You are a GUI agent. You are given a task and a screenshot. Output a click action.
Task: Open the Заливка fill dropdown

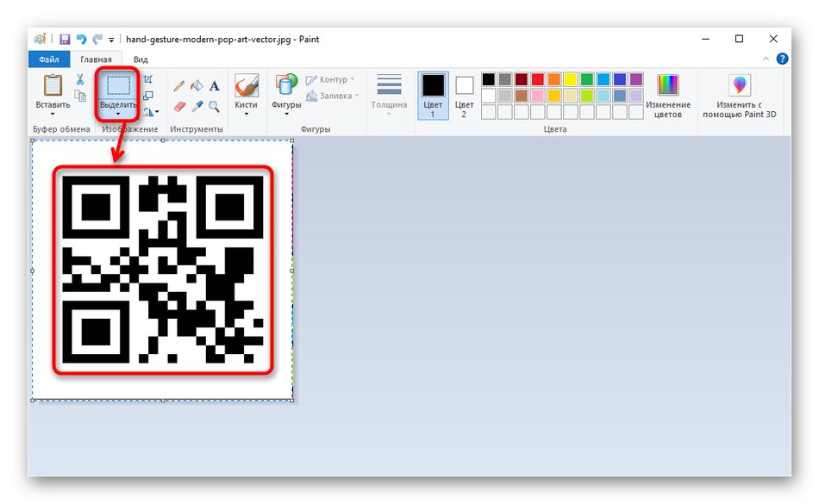click(x=333, y=96)
